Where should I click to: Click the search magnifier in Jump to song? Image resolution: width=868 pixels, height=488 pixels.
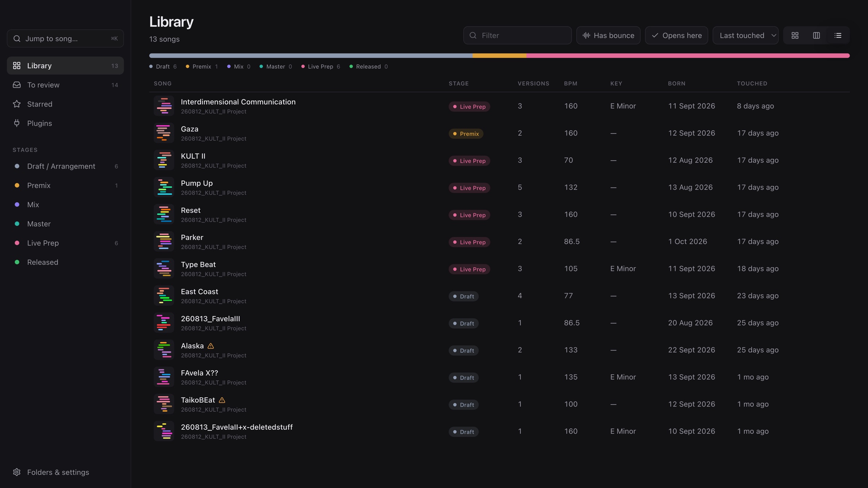(x=17, y=38)
